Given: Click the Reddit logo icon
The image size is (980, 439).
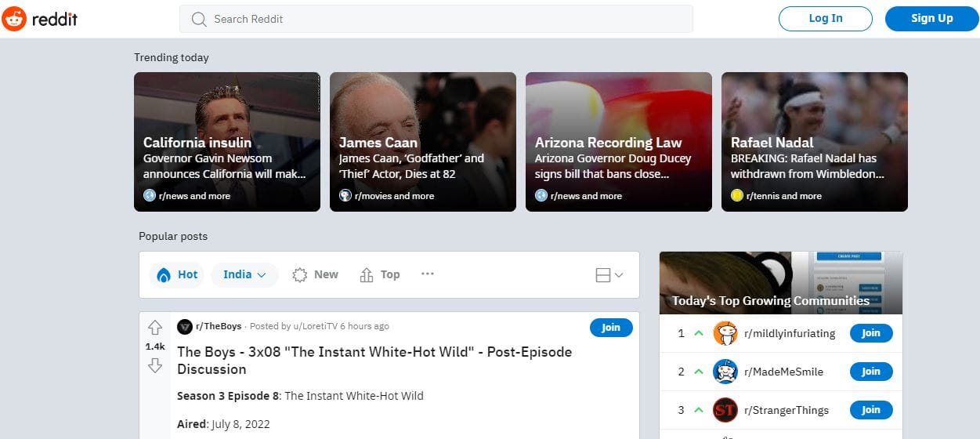Looking at the screenshot, I should (x=15, y=19).
